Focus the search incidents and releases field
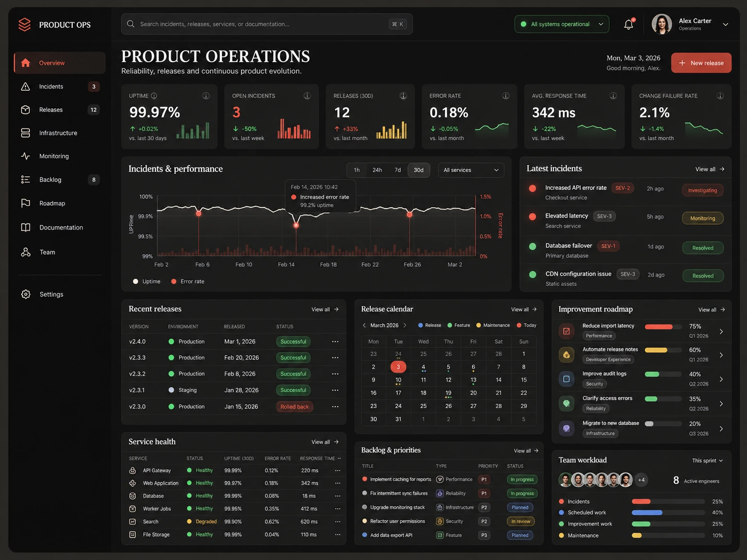The width and height of the screenshot is (747, 560). (x=267, y=24)
